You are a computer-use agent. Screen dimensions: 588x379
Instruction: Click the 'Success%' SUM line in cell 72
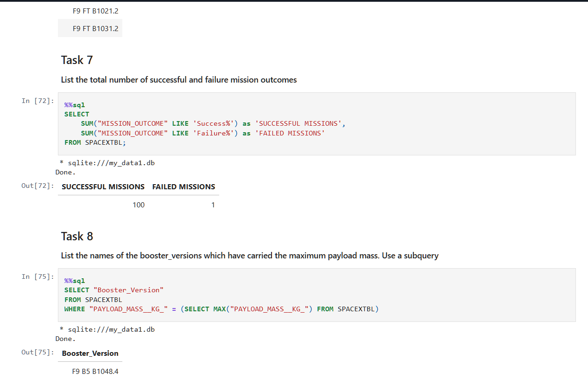click(214, 123)
